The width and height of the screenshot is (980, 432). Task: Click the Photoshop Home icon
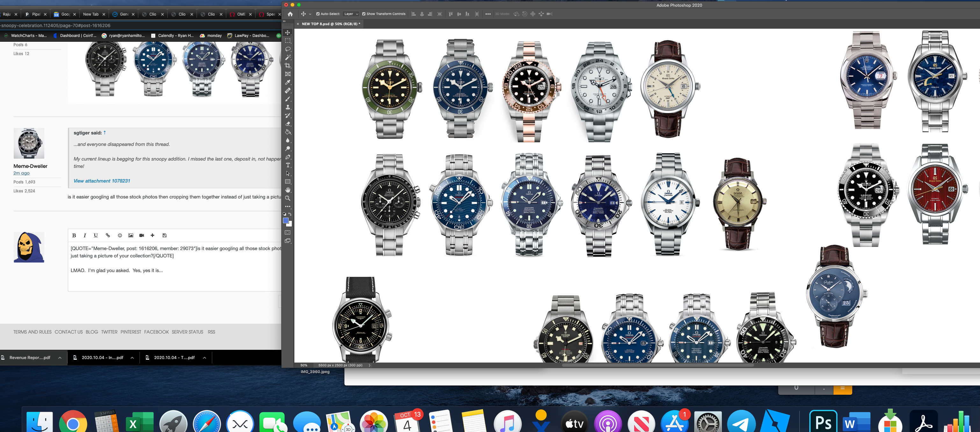pyautogui.click(x=290, y=14)
